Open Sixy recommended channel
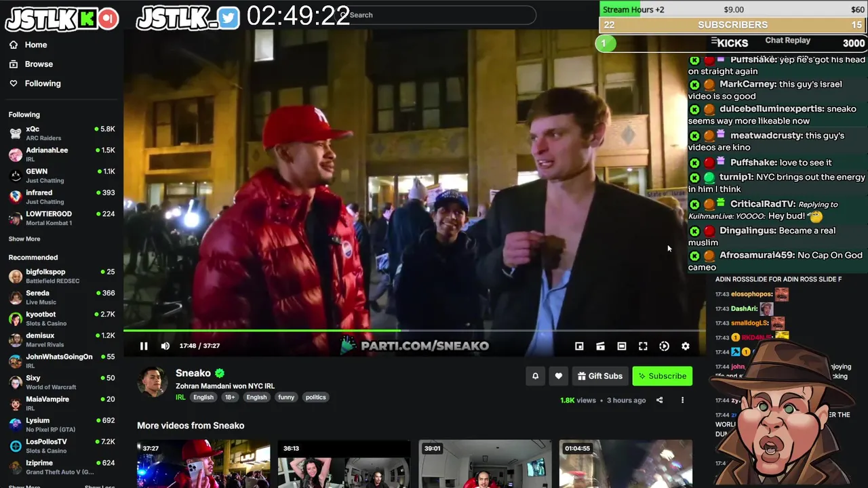Image resolution: width=868 pixels, height=488 pixels. 62,382
